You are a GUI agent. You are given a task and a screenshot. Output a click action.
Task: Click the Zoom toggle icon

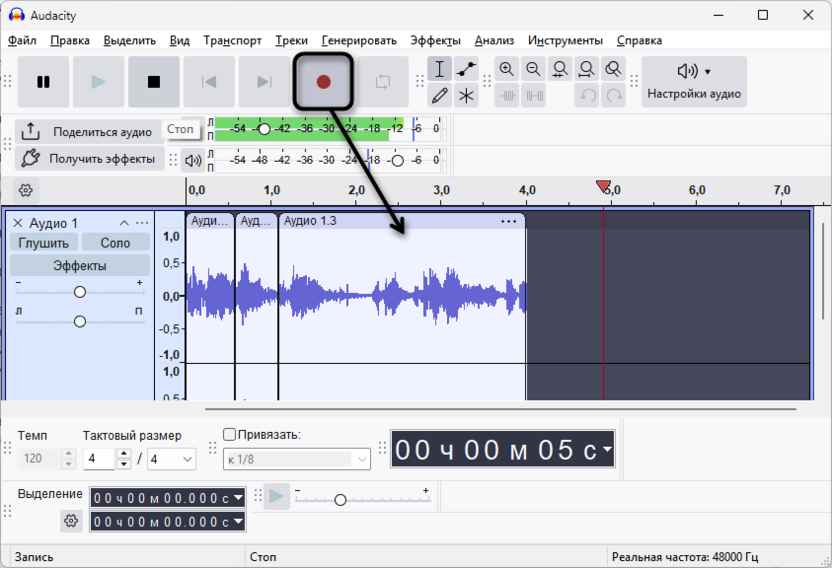click(x=613, y=69)
